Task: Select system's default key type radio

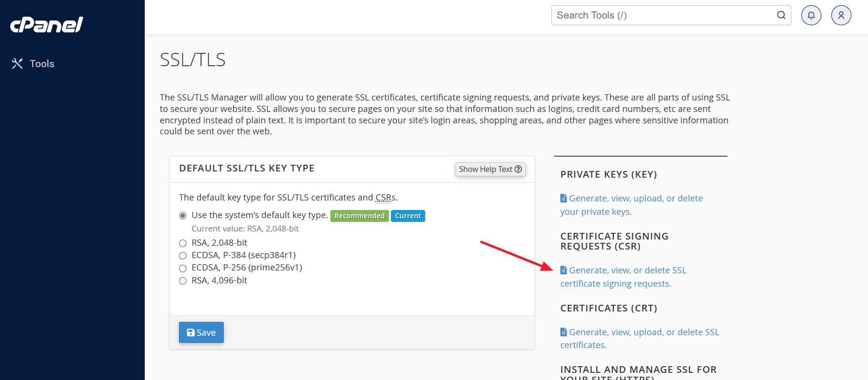Action: 183,216
